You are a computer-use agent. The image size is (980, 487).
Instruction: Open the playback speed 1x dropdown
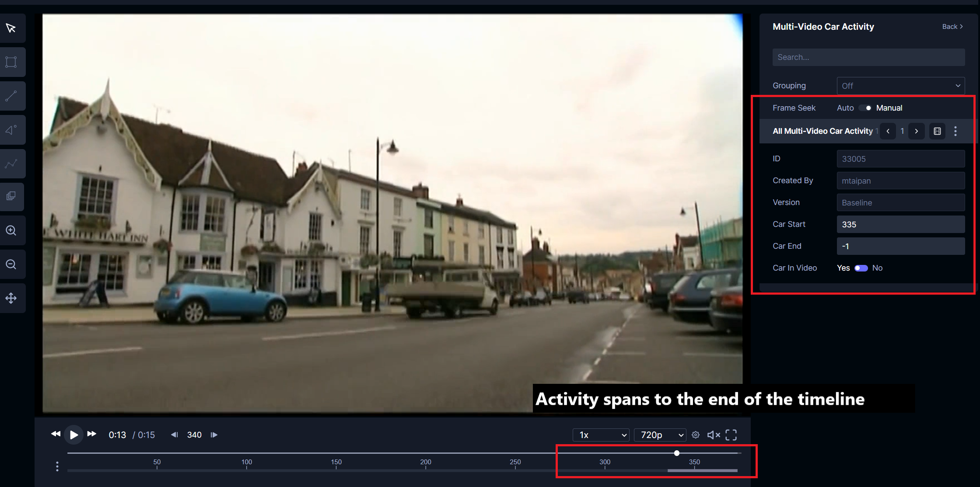[601, 435]
